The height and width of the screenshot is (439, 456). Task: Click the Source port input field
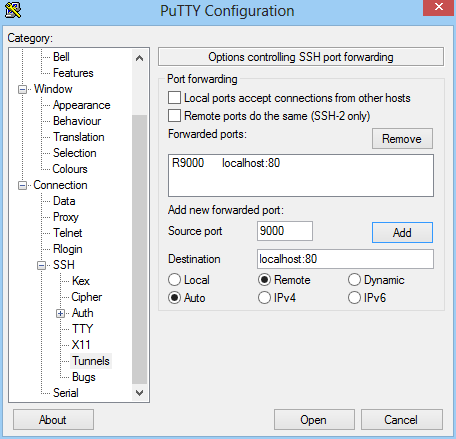click(x=285, y=231)
